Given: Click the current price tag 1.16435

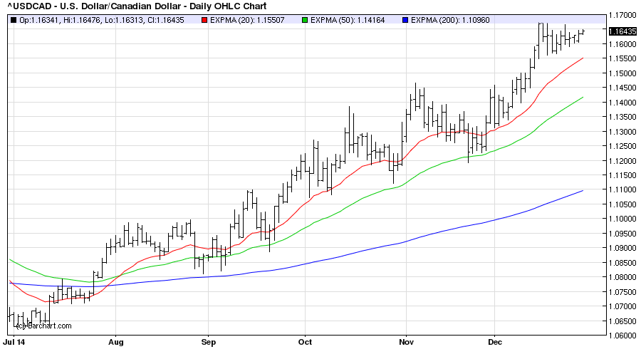Looking at the screenshot, I should (622, 31).
